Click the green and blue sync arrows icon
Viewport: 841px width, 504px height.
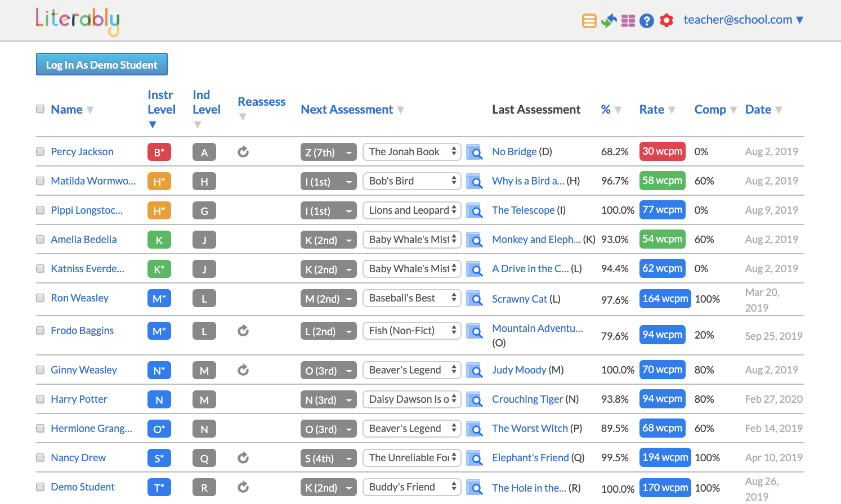tap(609, 21)
